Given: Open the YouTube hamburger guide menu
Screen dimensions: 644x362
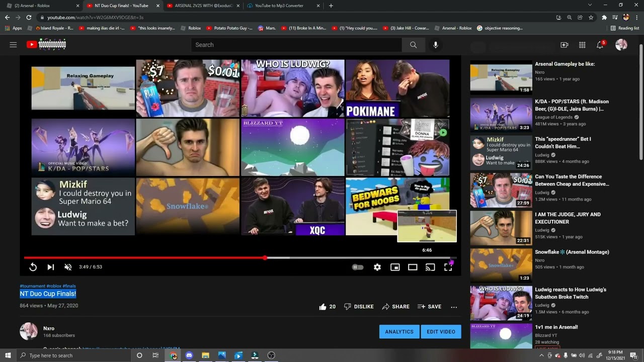Looking at the screenshot, I should (x=13, y=45).
